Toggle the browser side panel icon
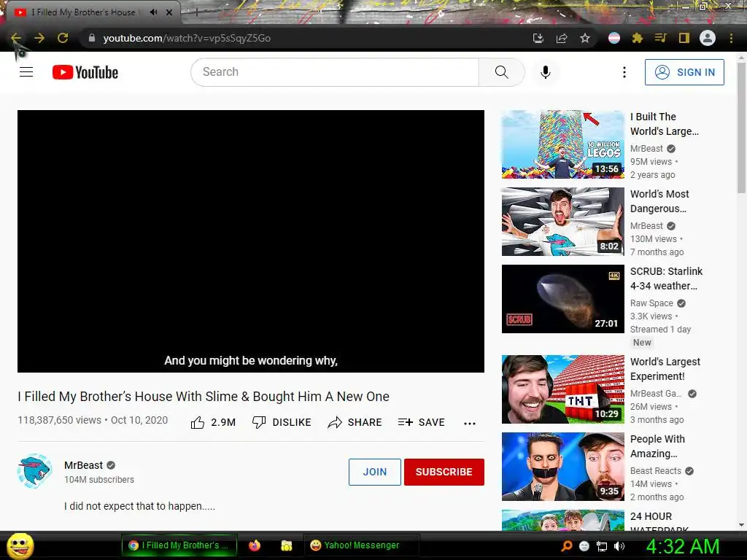The image size is (747, 560). tap(684, 38)
